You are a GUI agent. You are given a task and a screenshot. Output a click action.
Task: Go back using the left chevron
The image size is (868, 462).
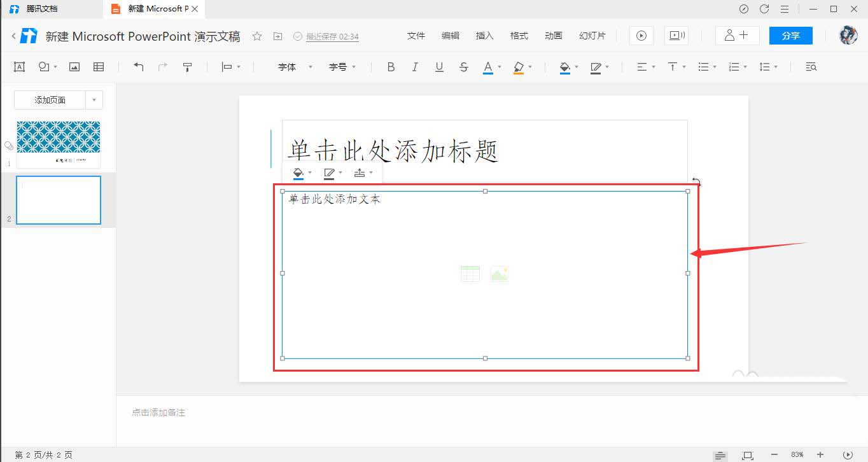point(13,36)
